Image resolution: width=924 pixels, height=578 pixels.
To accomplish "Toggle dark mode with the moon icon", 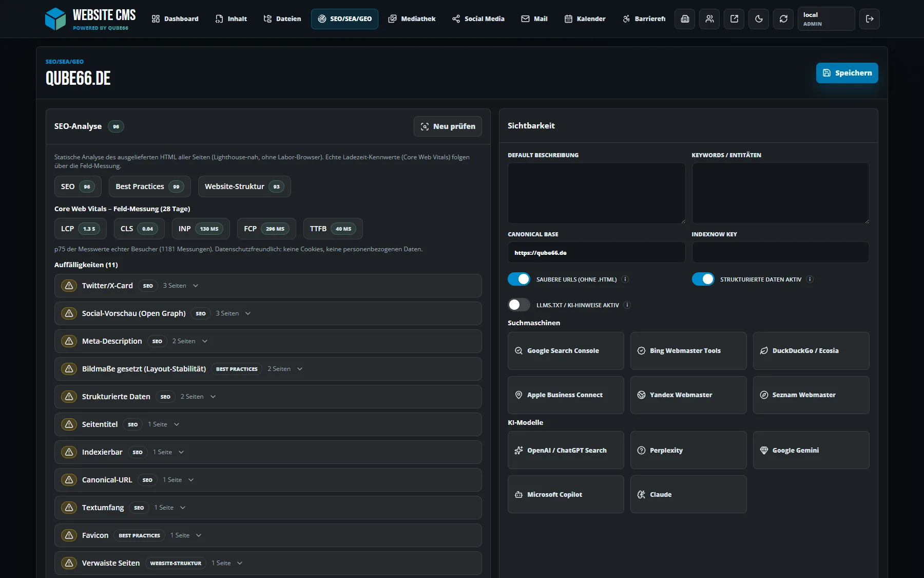I will (759, 19).
